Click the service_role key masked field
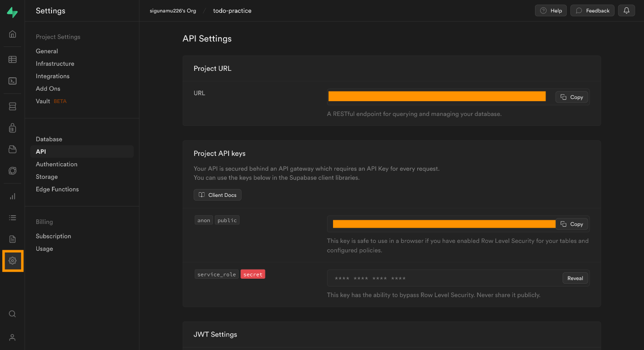The height and width of the screenshot is (350, 644). click(442, 278)
